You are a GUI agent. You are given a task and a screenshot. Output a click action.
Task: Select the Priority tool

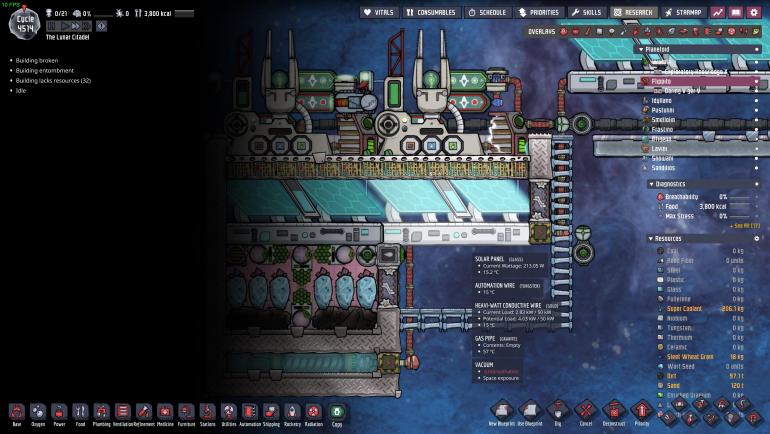(x=642, y=412)
